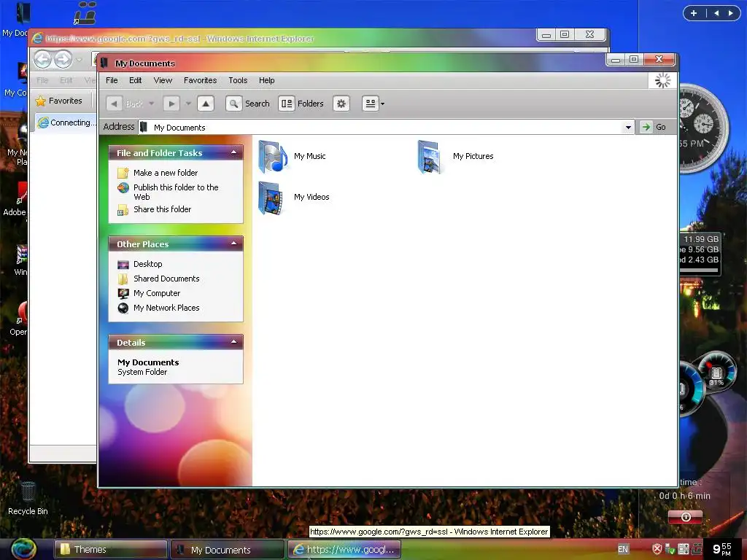
Task: Click the gear toolbar icon
Action: pyautogui.click(x=341, y=104)
